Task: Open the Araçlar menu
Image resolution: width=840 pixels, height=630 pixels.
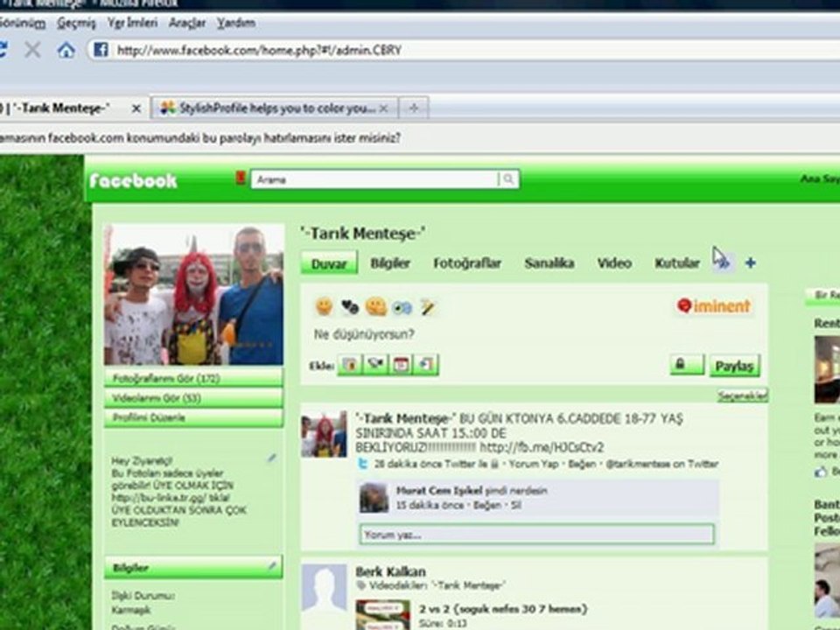Action: (187, 23)
